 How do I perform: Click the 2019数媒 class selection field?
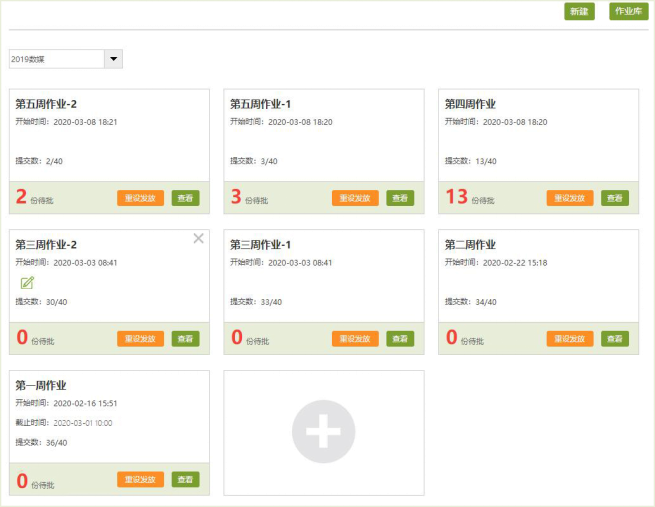click(x=56, y=59)
